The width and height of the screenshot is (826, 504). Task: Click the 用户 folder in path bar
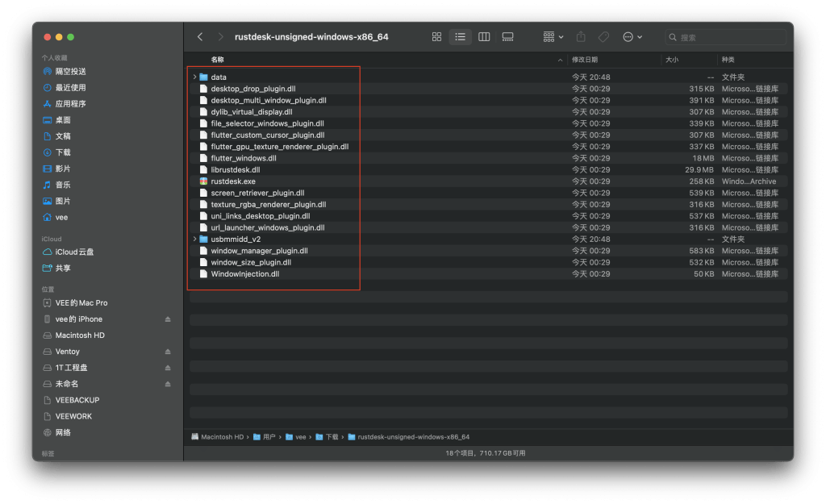(x=269, y=437)
